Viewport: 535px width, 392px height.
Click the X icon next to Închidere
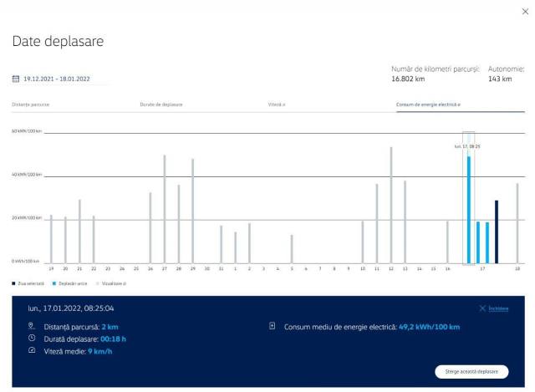pos(483,308)
